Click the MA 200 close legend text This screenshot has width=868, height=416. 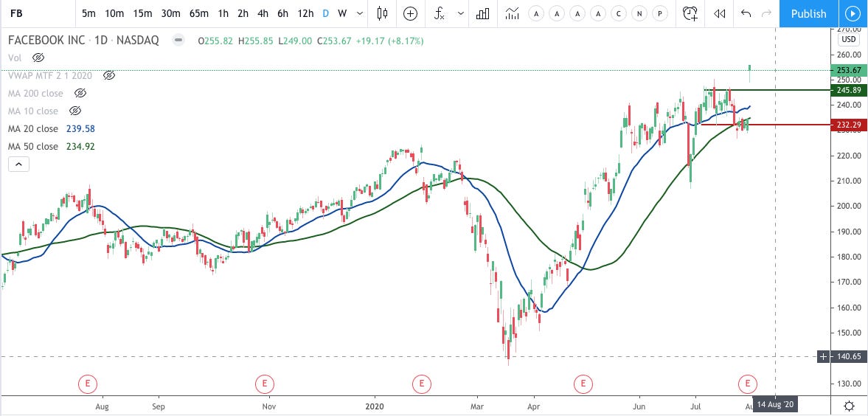tap(35, 93)
